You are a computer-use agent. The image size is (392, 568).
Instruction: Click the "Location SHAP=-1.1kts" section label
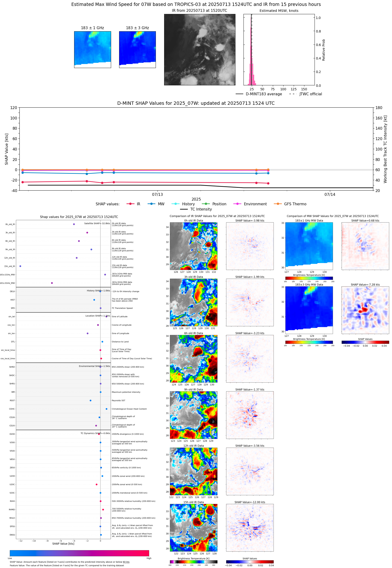pos(98,316)
